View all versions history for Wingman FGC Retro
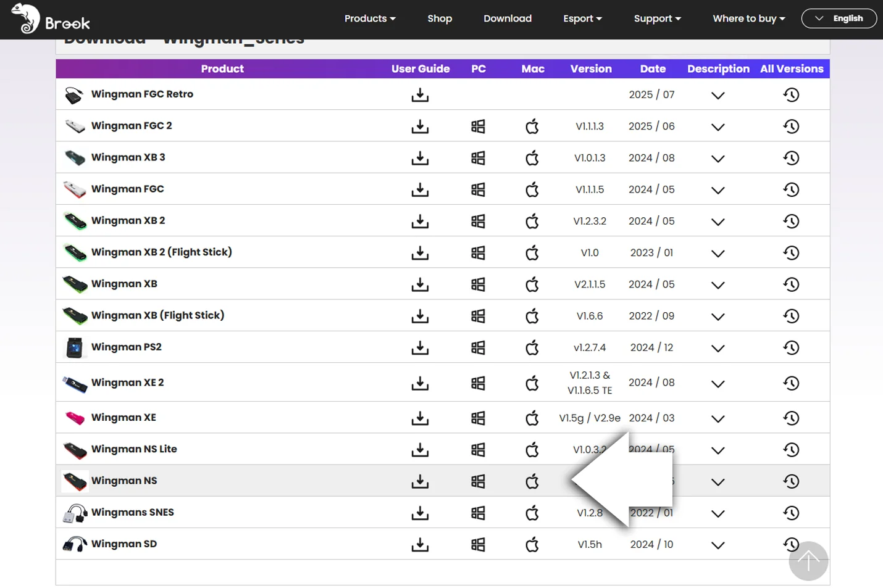The width and height of the screenshot is (883, 588). pyautogui.click(x=792, y=95)
